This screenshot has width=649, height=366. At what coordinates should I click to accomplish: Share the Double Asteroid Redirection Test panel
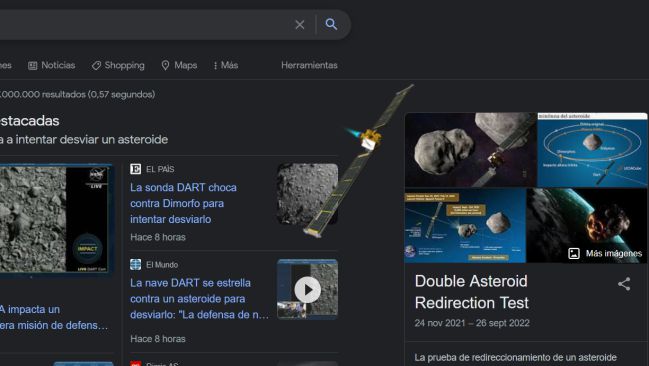tap(624, 284)
